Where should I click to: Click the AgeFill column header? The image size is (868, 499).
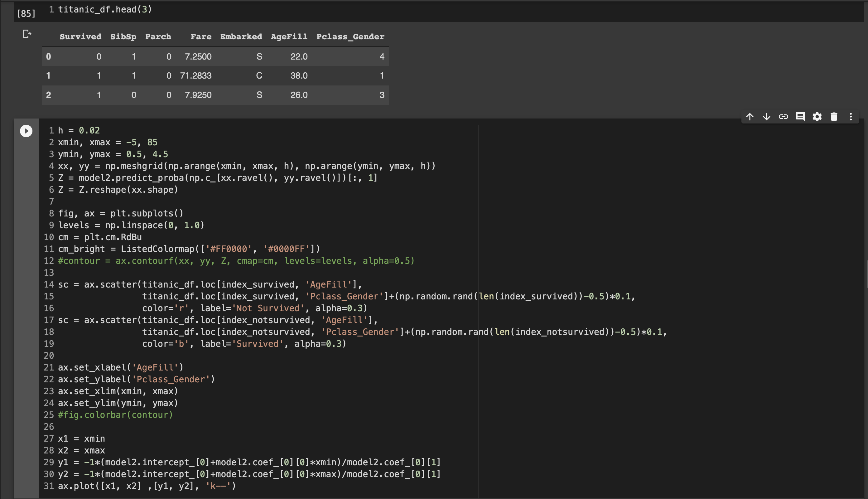tap(289, 37)
